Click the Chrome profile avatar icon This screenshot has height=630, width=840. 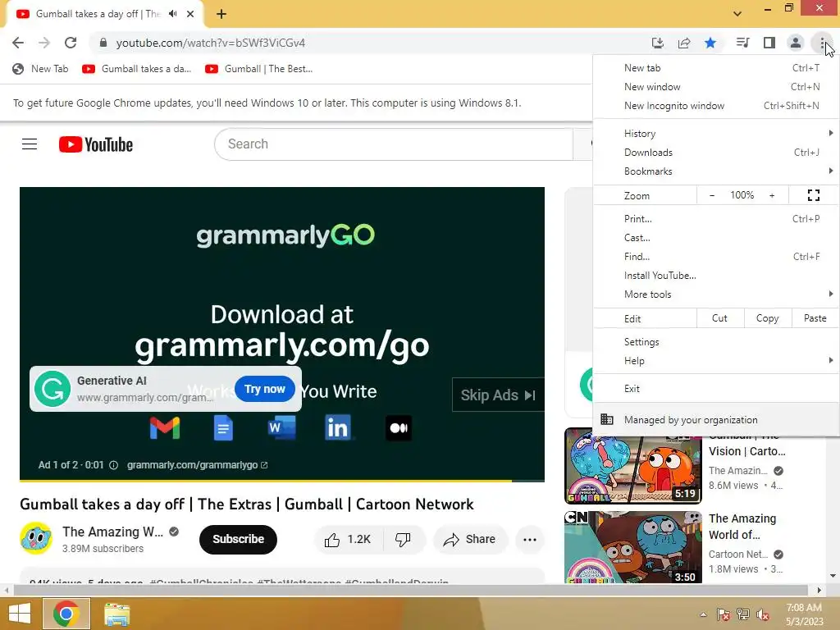796,43
